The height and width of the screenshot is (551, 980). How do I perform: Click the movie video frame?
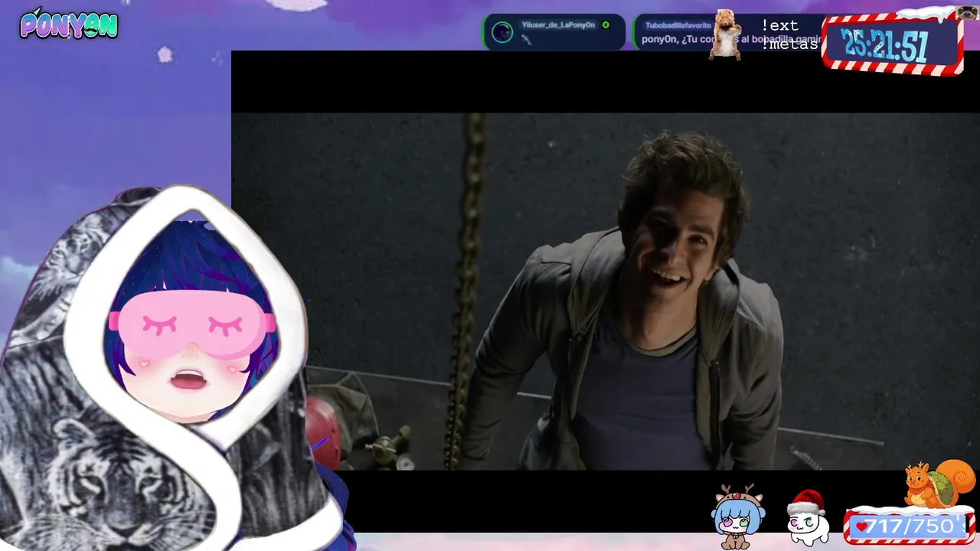pyautogui.click(x=606, y=292)
